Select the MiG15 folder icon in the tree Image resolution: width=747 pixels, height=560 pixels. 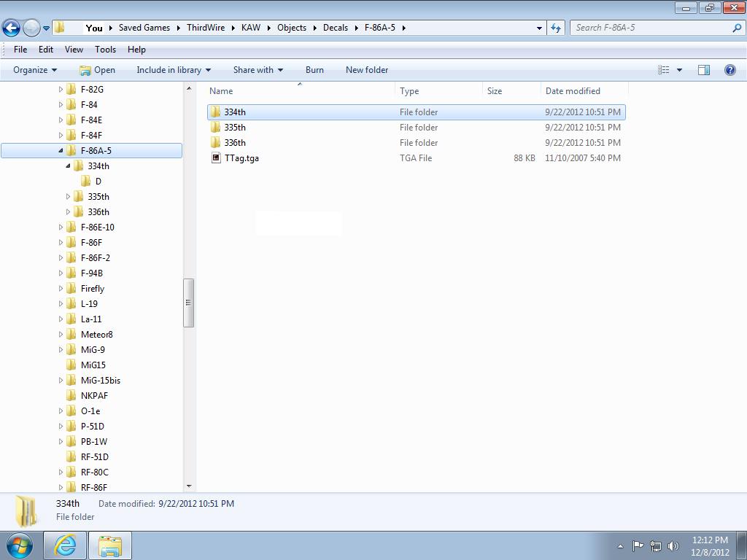point(71,365)
